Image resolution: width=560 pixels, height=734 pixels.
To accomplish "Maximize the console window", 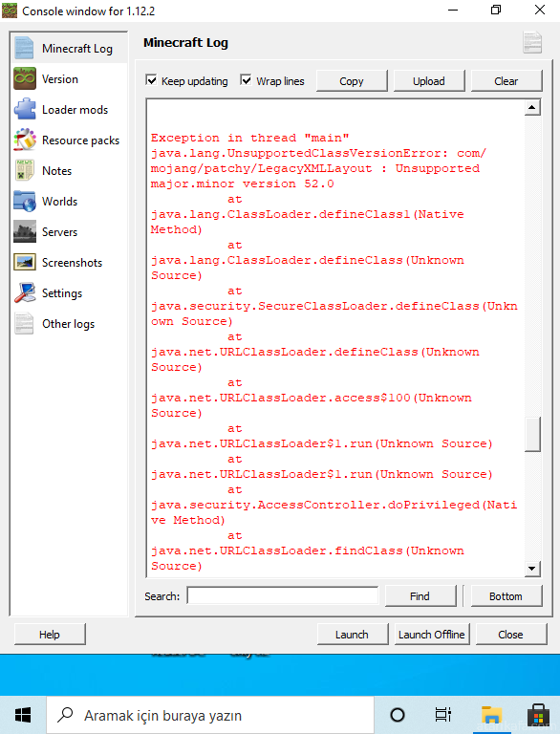I will [496, 11].
